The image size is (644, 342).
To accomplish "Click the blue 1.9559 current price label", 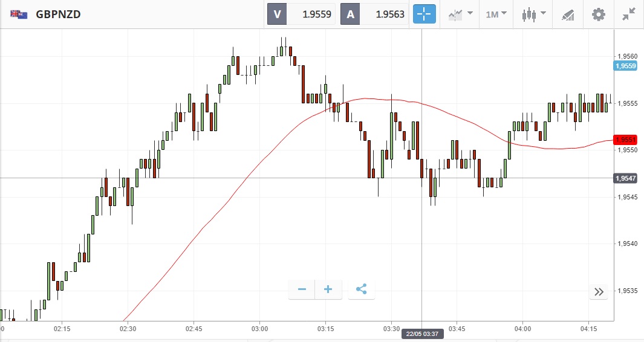I will pos(625,66).
